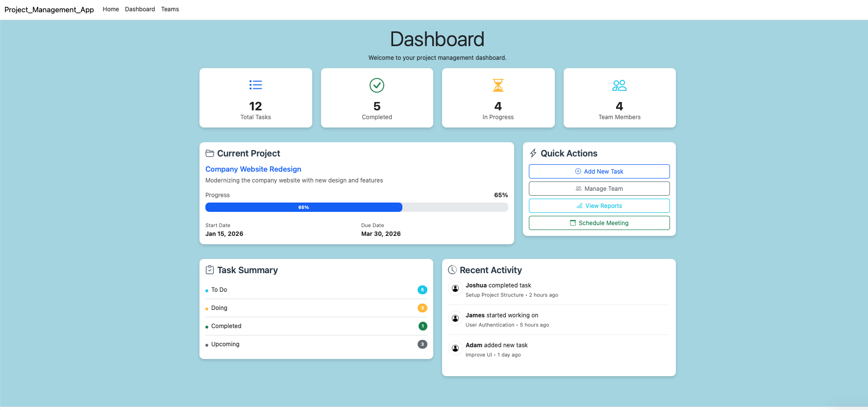This screenshot has width=868, height=410.
Task: Open the Company Website Redesign link
Action: pyautogui.click(x=253, y=169)
